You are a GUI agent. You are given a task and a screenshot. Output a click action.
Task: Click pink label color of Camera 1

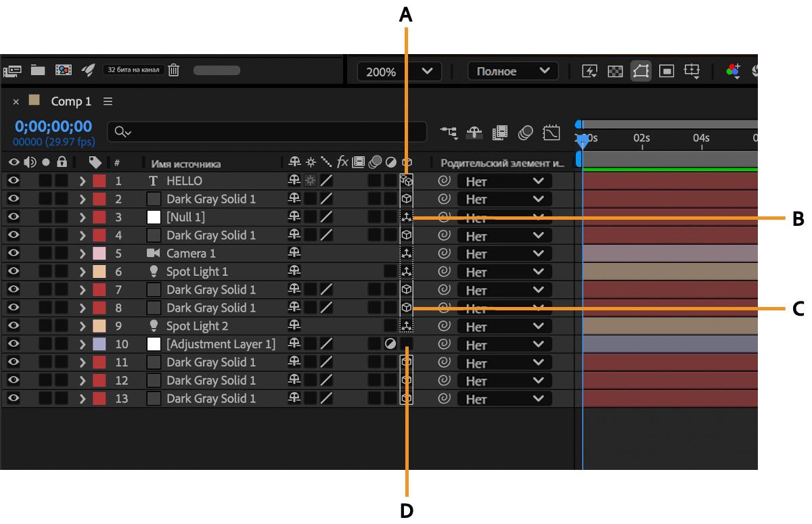tap(99, 254)
